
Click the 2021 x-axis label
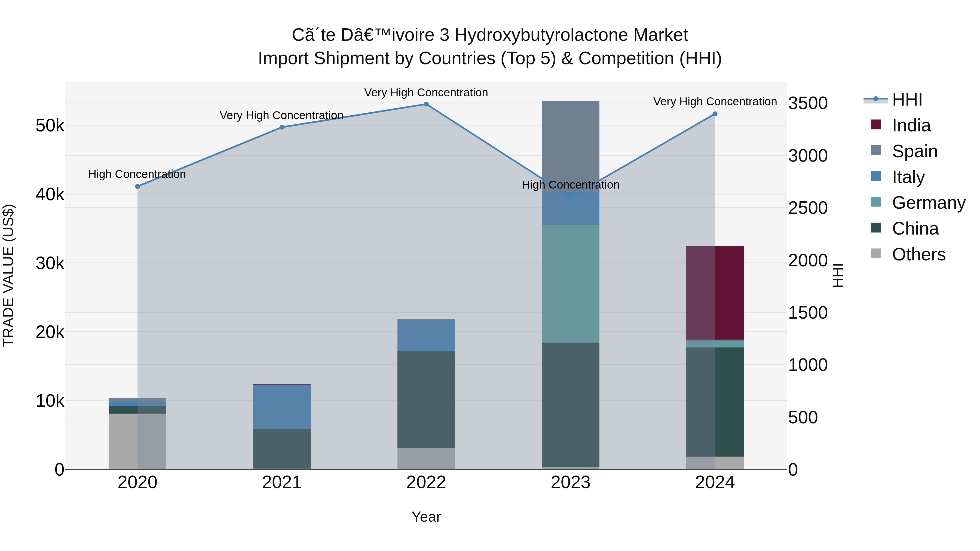pos(282,482)
